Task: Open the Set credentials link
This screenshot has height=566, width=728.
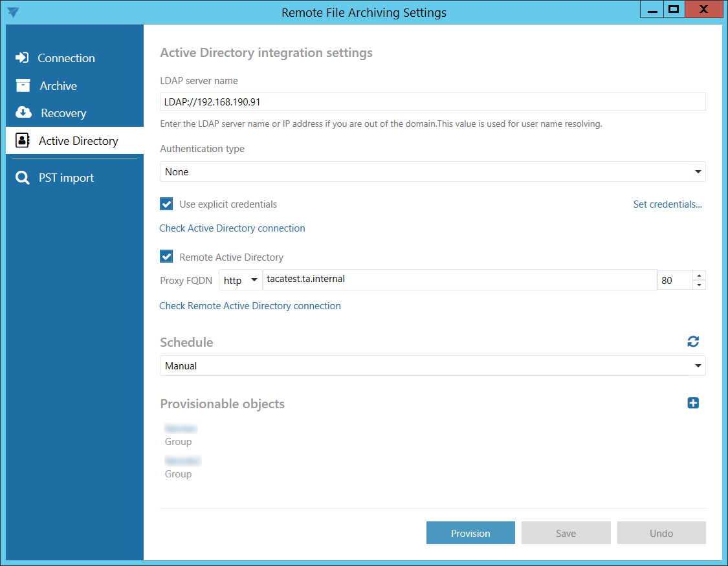Action: tap(667, 204)
